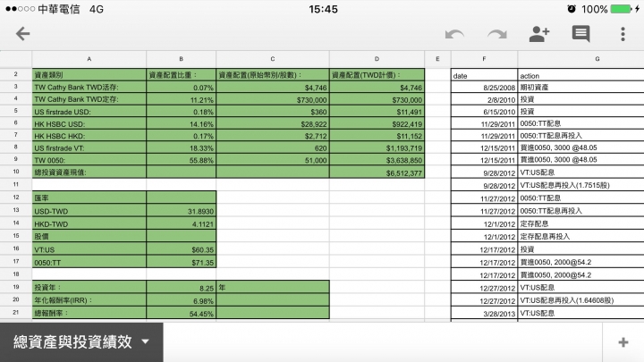
Task: Select cell 'HK HSBC HKD:'
Action: 89,136
